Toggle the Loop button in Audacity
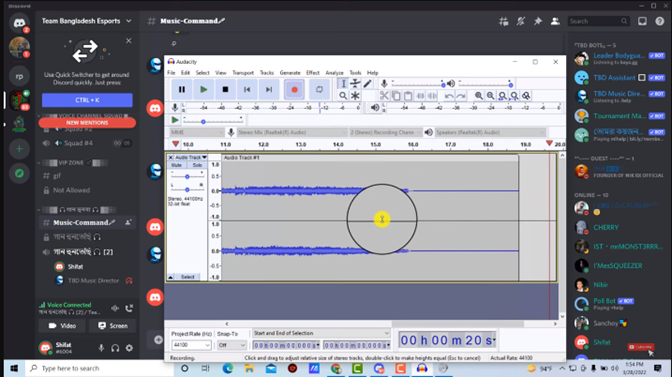The image size is (672, 377). 319,90
